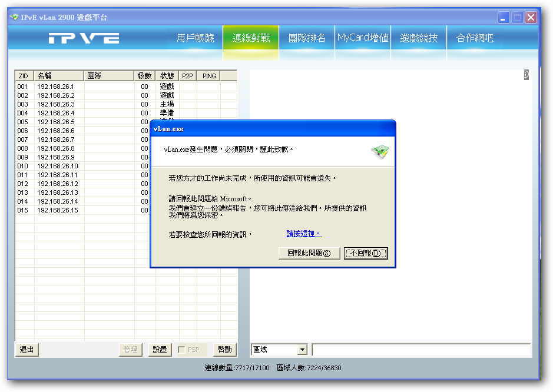Click 準備 status in row 004
Viewport: 553px width, 392px height.
167,113
